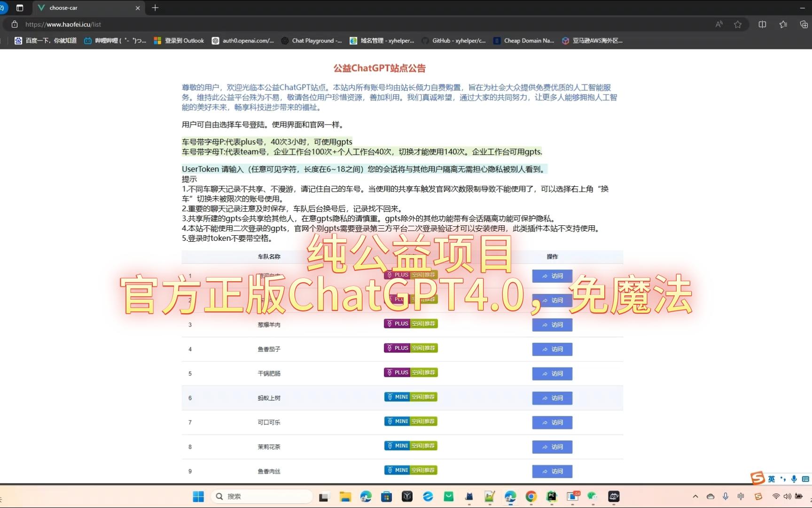Image resolution: width=812 pixels, height=508 pixels.
Task: Click the microphone tray icon
Action: (726, 497)
